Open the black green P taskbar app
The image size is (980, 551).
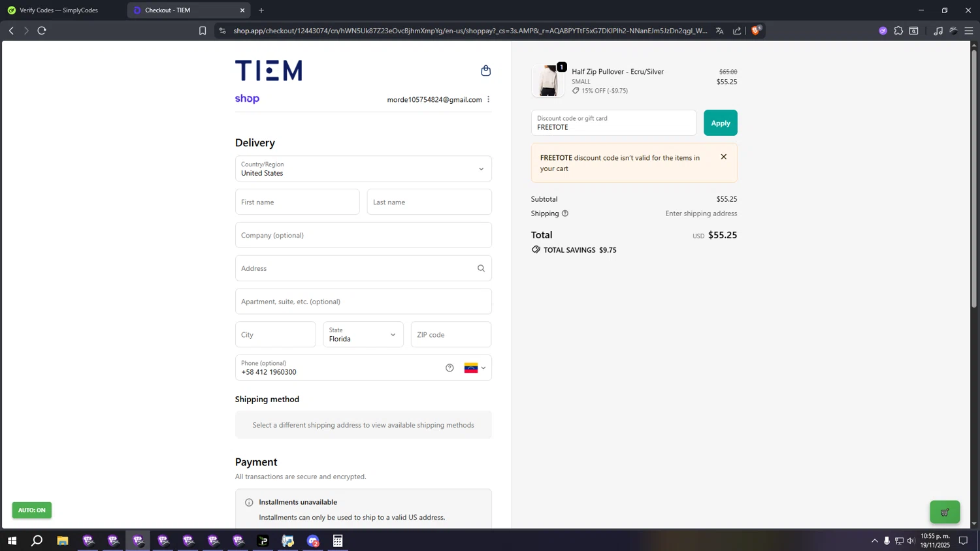[x=263, y=541]
